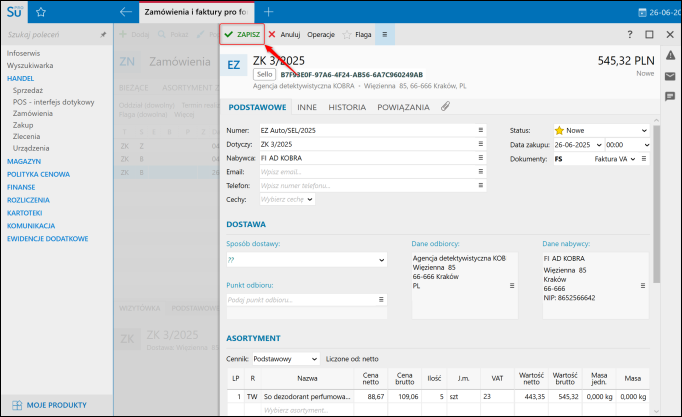Viewport: 682px width, 417px height.
Task: Open Sprzedaż under HANDEL
Action: point(28,90)
